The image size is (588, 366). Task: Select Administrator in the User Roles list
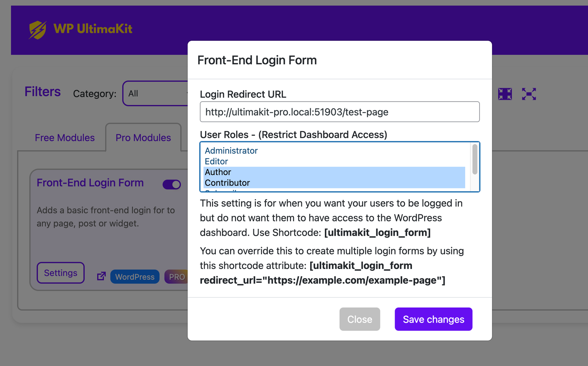click(231, 150)
